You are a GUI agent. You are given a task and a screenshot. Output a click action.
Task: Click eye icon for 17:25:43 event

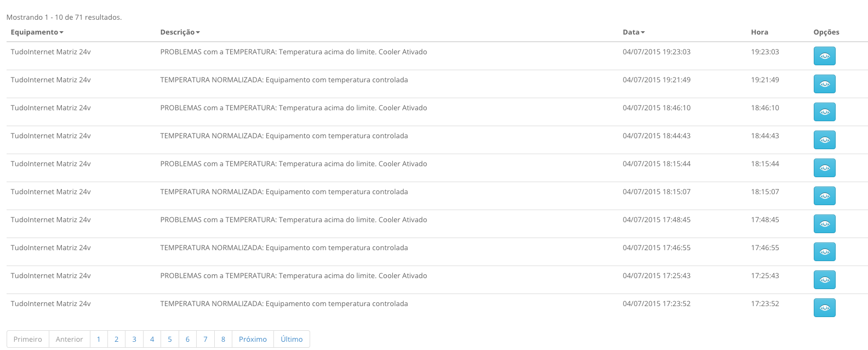point(824,280)
